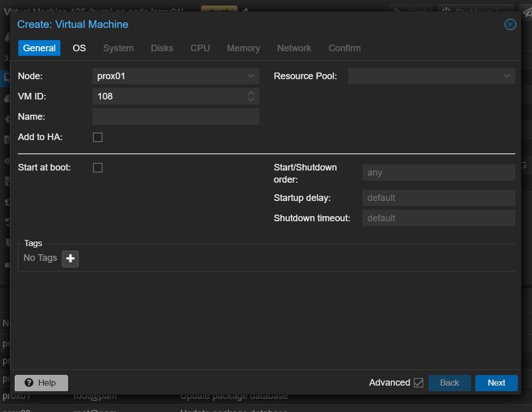Switch to the Network tab

tap(294, 48)
